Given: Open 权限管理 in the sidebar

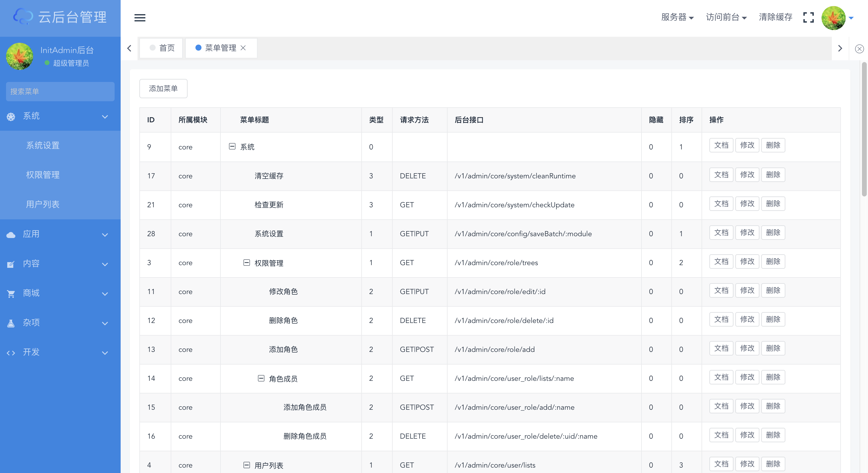Looking at the screenshot, I should pyautogui.click(x=43, y=175).
